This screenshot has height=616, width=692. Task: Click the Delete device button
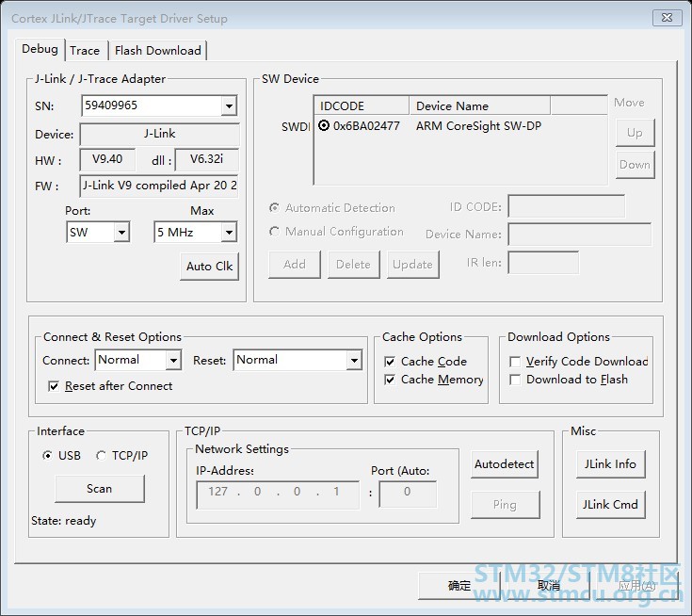[x=353, y=265]
